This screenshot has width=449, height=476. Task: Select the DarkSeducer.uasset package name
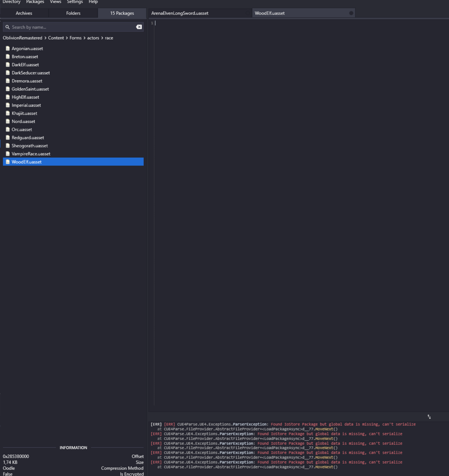[x=31, y=73]
